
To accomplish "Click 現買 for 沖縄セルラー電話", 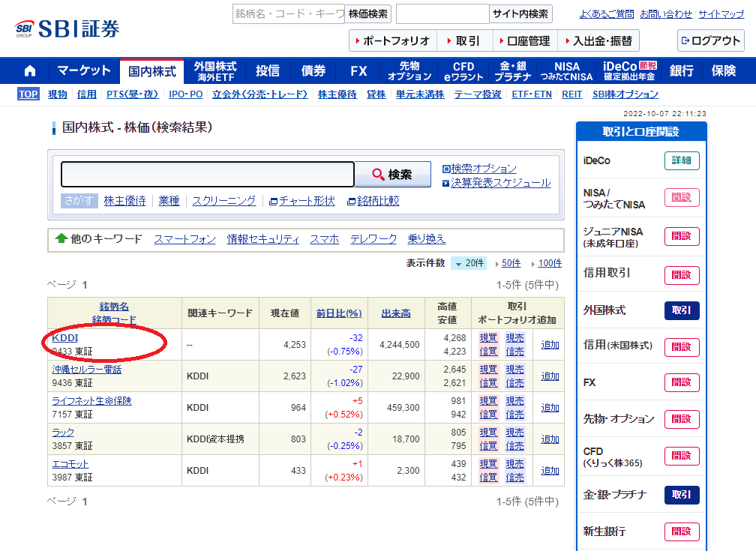I will (487, 369).
